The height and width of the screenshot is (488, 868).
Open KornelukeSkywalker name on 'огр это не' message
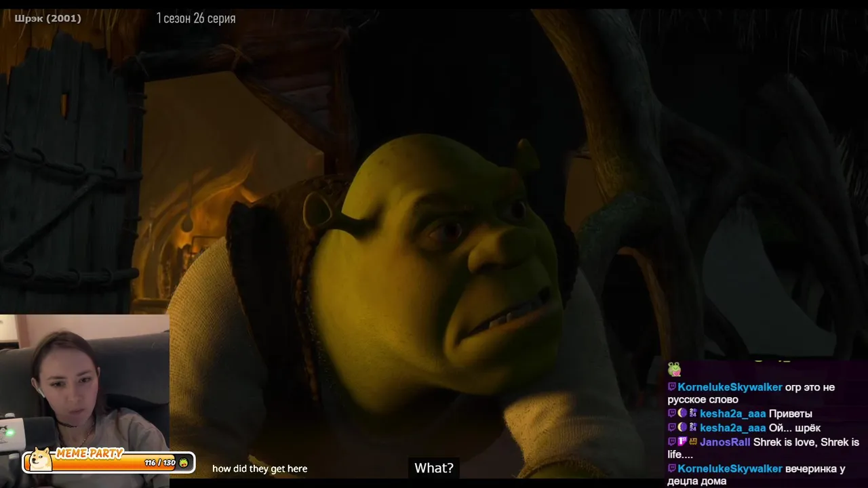(x=730, y=387)
